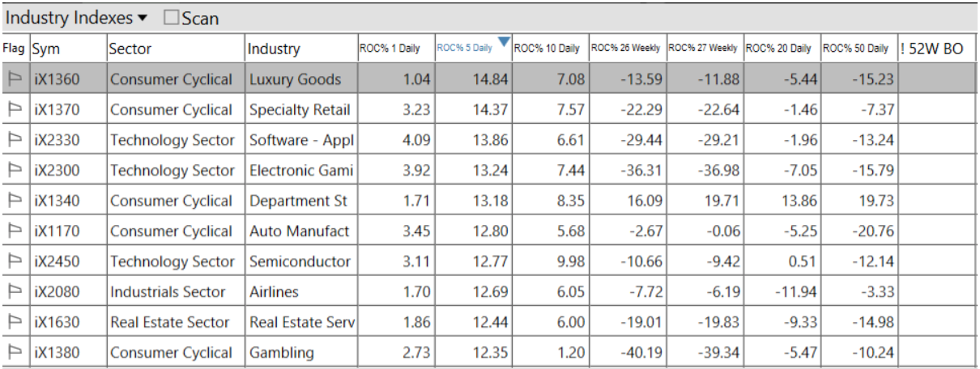Flag the iX1370 Specialty Retail row

(15, 110)
